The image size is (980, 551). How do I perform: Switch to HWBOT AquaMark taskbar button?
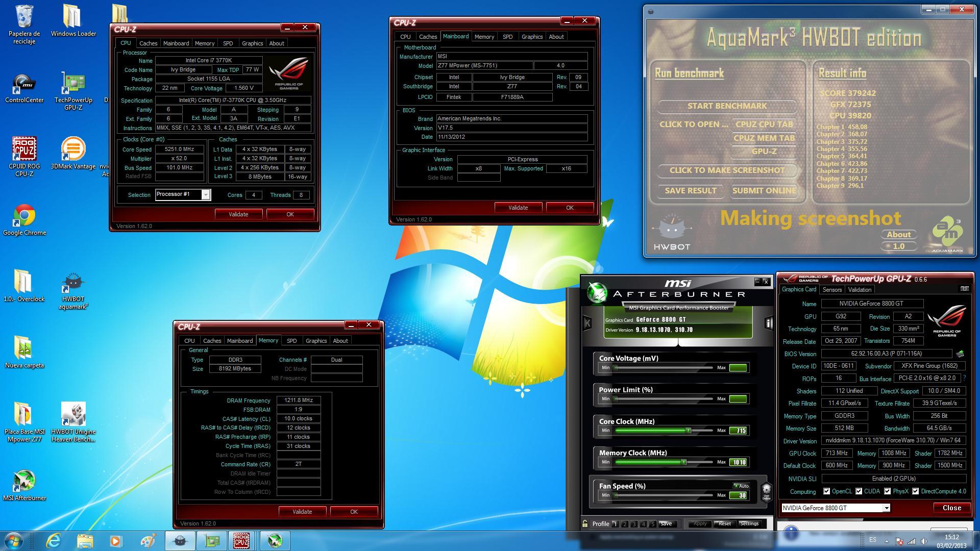point(180,540)
